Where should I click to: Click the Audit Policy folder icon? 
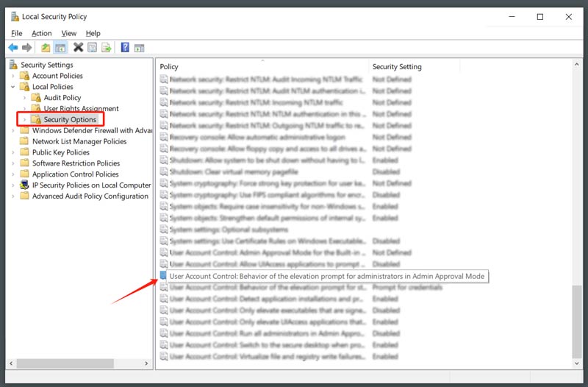(x=36, y=98)
